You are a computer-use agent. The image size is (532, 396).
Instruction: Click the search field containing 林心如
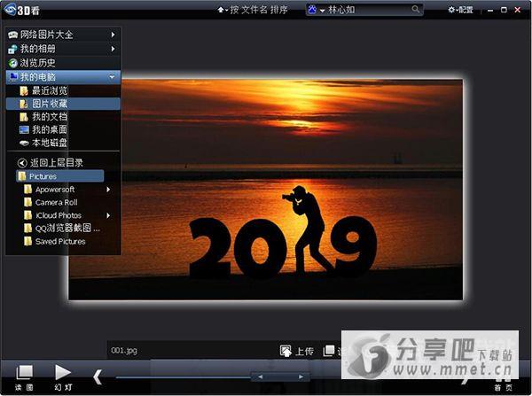pyautogui.click(x=364, y=10)
